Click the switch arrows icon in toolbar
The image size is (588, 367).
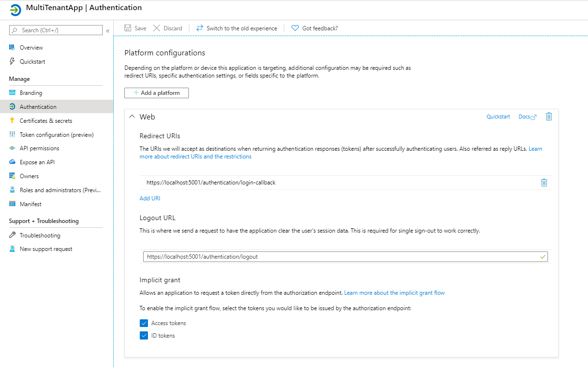(200, 28)
